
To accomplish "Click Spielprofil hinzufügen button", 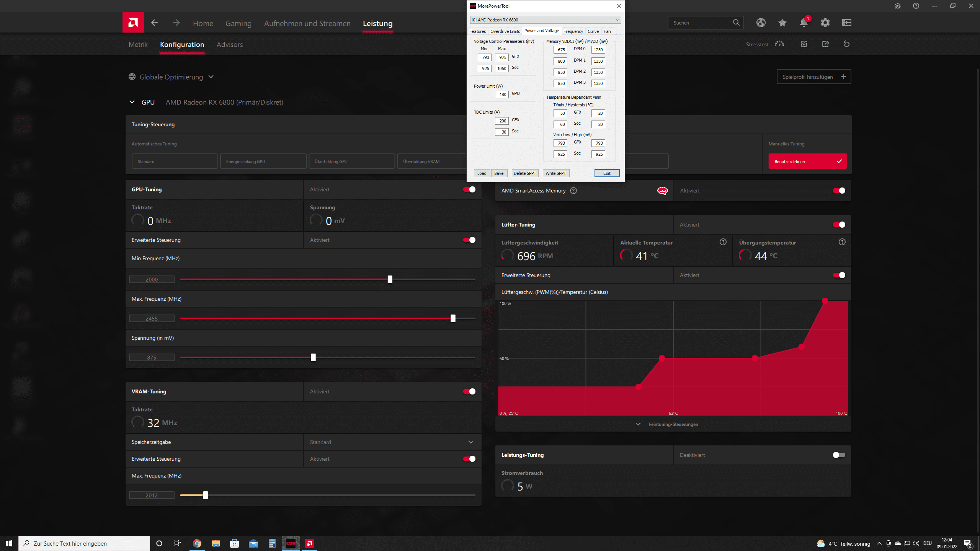I will click(814, 77).
